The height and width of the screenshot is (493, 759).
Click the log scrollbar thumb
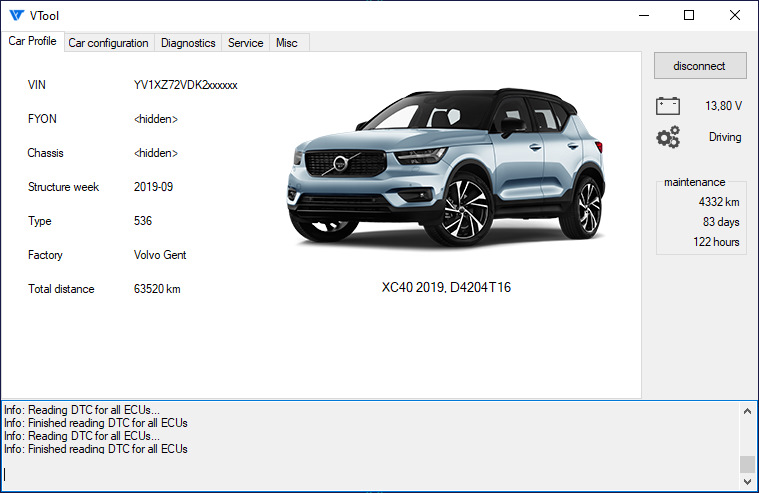coord(747,464)
